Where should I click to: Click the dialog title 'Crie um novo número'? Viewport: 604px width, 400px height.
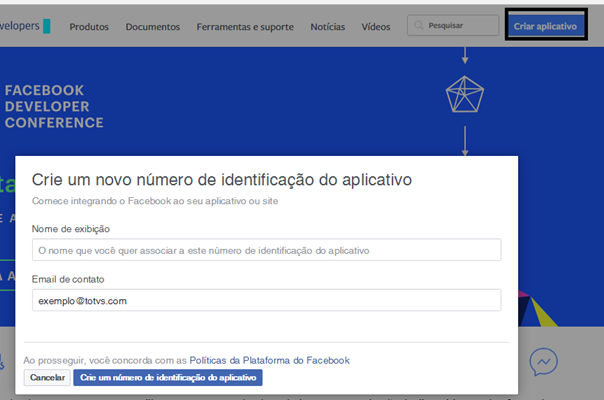tap(221, 180)
